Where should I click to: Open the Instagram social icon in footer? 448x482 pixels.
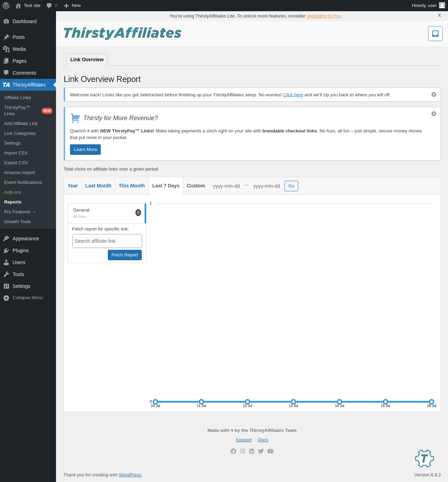point(243,451)
